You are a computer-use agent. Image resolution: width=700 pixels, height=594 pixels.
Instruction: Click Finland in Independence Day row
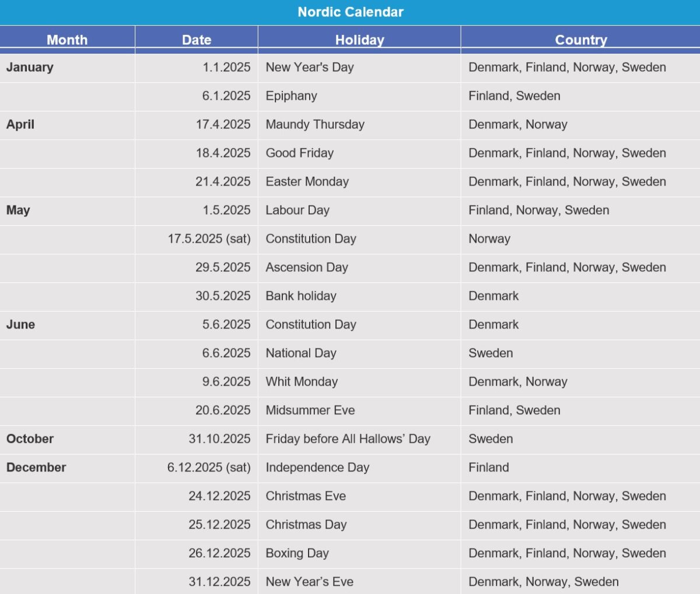coord(489,467)
